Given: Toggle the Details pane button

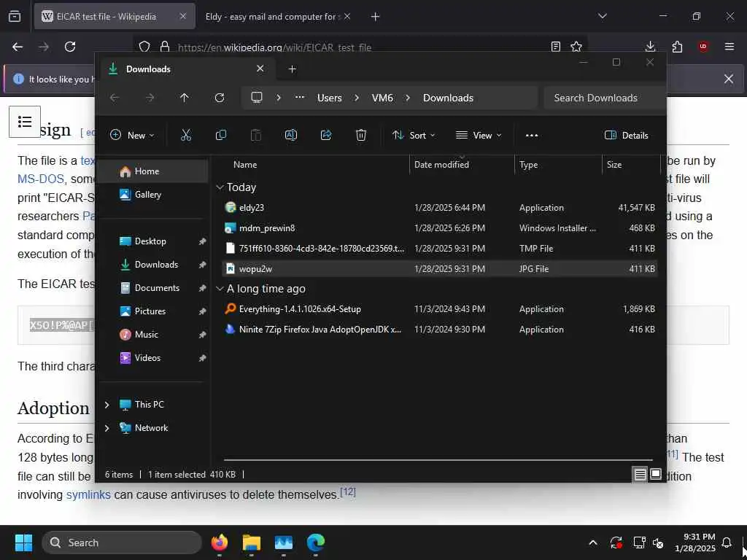Looking at the screenshot, I should pos(626,135).
